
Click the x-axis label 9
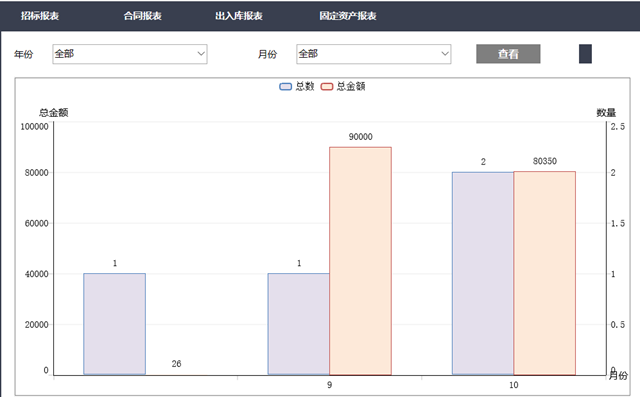tap(329, 385)
